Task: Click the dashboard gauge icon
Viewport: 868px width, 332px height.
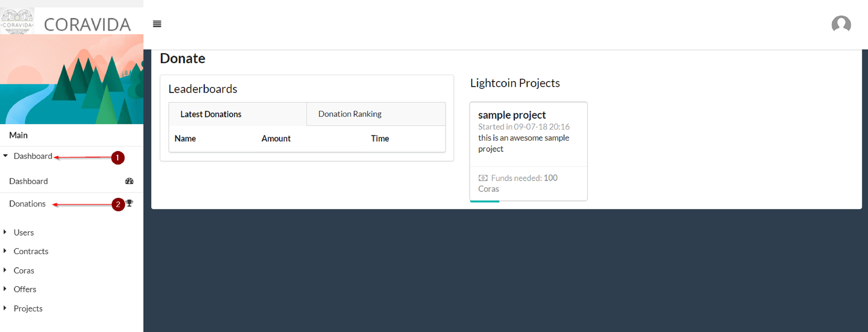Action: [129, 181]
